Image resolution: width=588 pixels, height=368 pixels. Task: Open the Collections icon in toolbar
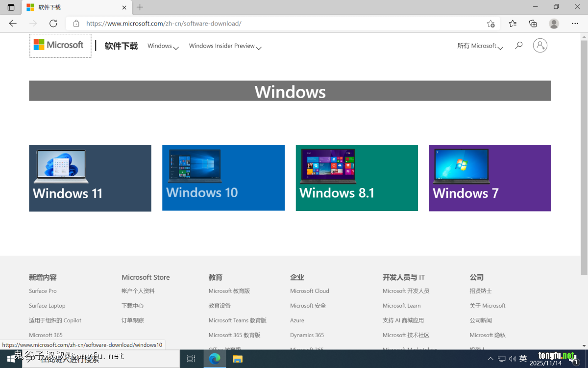point(533,24)
